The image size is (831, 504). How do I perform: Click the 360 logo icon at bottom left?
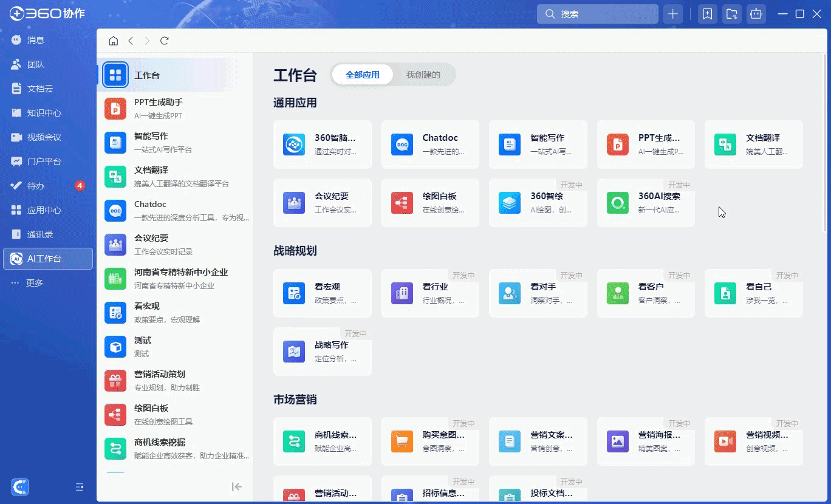point(20,486)
